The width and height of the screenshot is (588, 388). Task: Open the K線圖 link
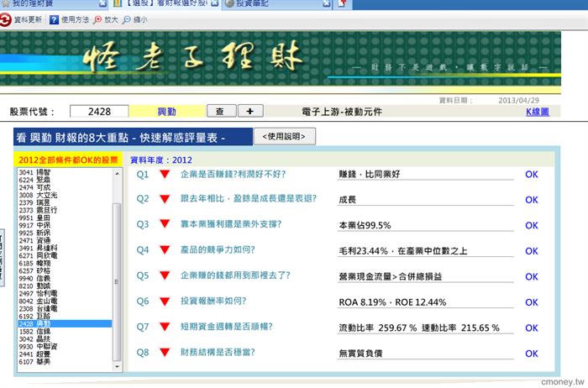coord(537,112)
